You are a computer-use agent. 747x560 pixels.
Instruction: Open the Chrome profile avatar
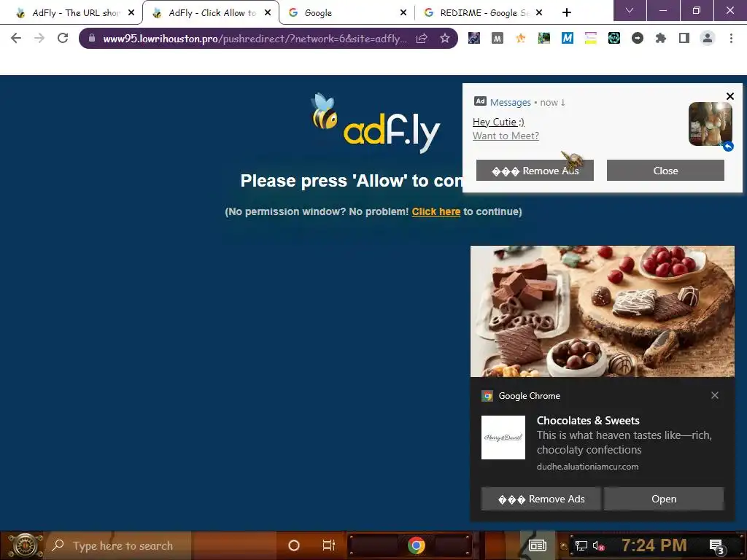click(x=708, y=38)
